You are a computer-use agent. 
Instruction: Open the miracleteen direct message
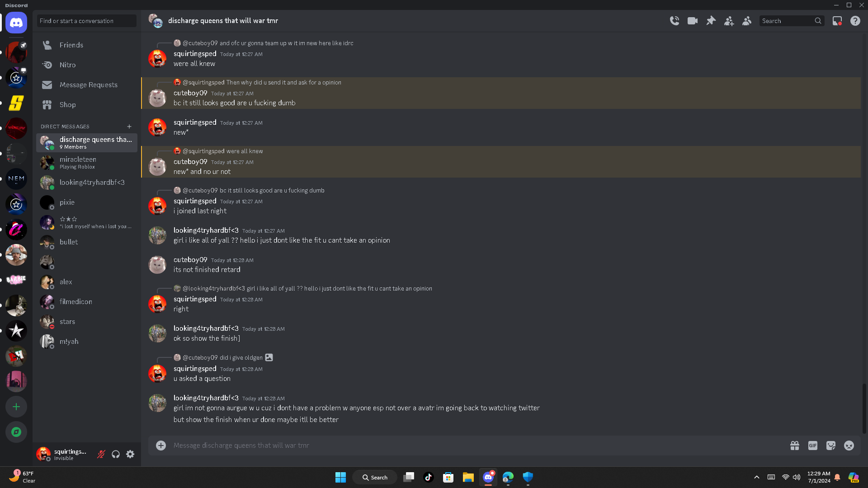(x=86, y=163)
